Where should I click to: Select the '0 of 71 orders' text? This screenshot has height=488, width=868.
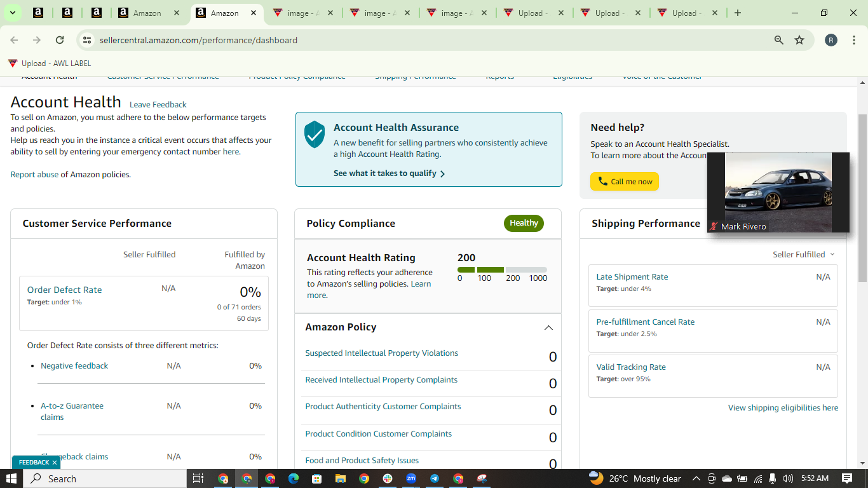tap(239, 308)
